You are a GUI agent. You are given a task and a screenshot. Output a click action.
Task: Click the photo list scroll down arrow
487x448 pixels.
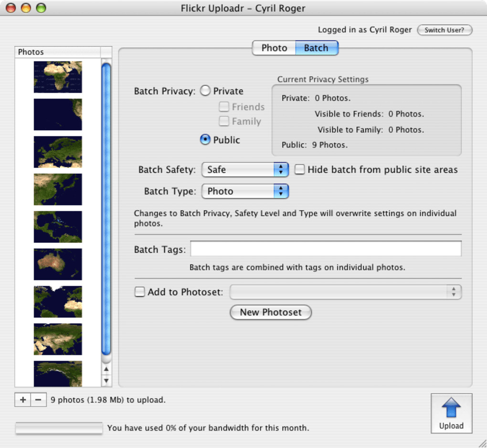click(x=106, y=381)
